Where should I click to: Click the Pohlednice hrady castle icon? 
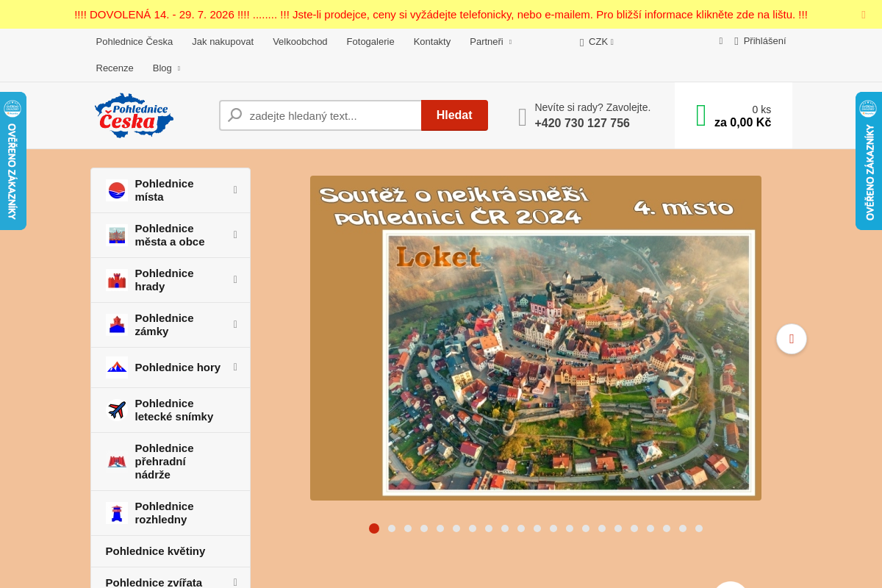[117, 280]
